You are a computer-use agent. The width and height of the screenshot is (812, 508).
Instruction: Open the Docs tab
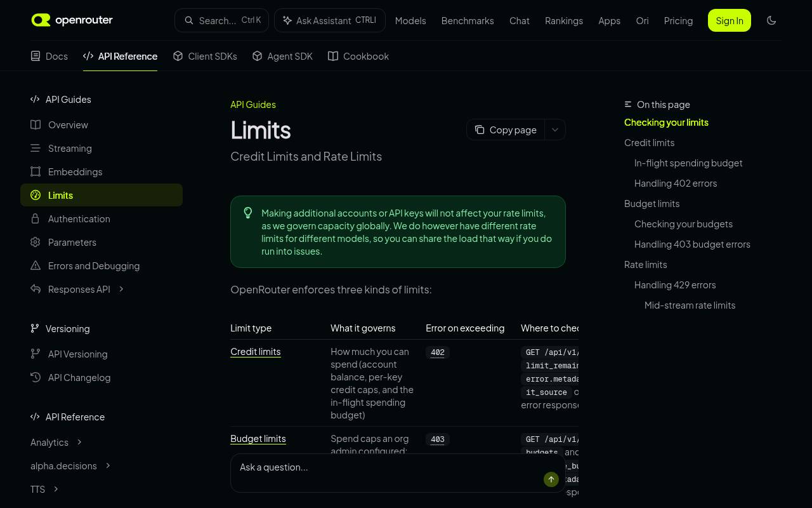click(49, 56)
